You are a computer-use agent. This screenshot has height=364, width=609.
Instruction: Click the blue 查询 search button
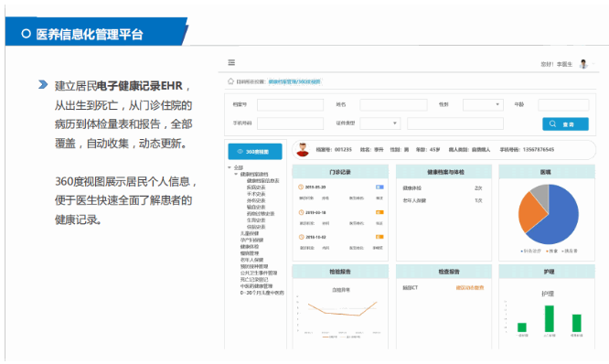565,123
